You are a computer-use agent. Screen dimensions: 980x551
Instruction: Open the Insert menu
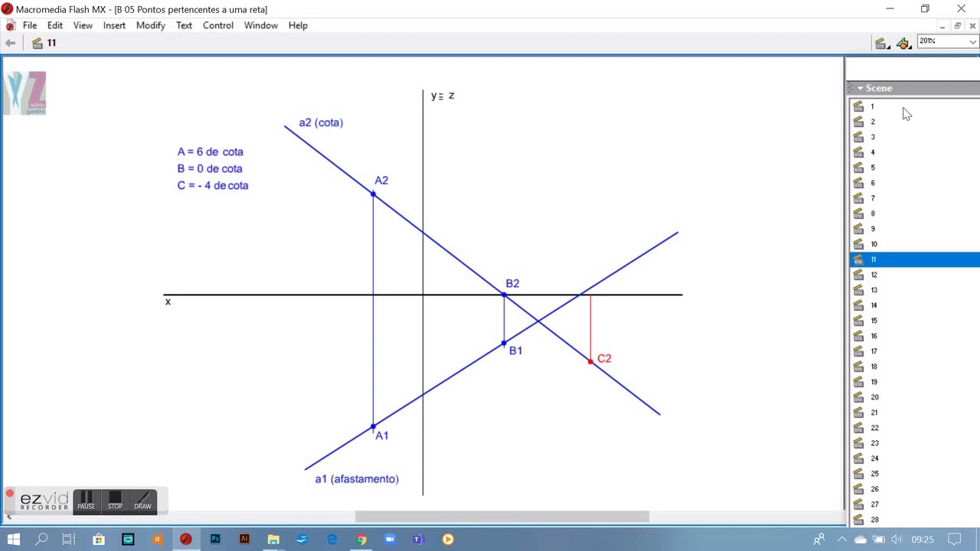click(x=114, y=25)
